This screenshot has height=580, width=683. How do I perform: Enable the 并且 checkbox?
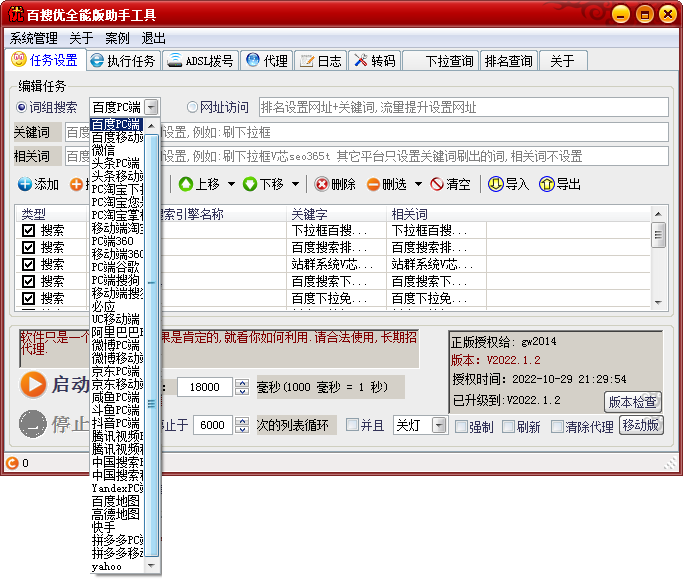[352, 425]
